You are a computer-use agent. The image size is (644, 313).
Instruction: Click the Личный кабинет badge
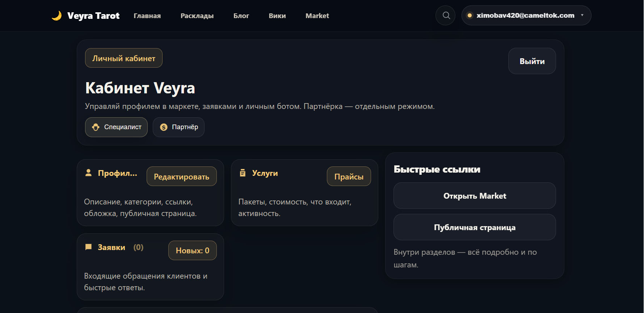tap(124, 58)
